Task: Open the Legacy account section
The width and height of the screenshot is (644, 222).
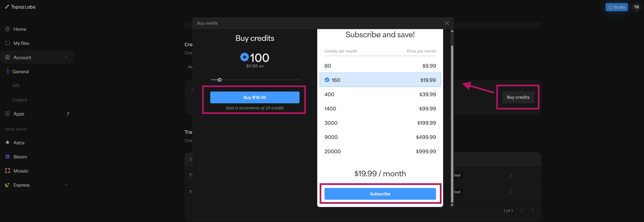Action: 20,100
